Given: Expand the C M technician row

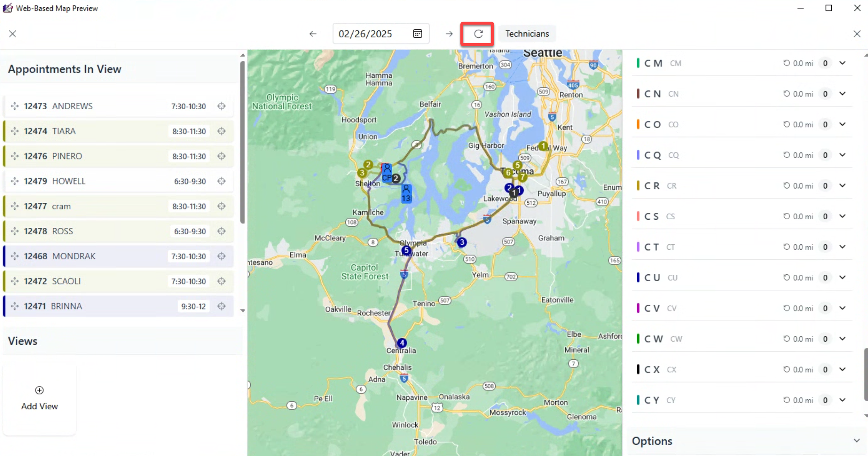Looking at the screenshot, I should [842, 63].
